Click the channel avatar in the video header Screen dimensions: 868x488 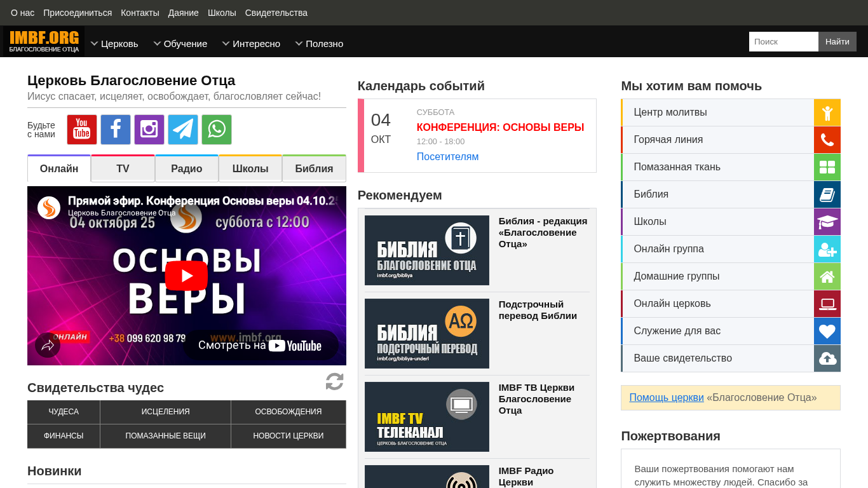click(49, 208)
